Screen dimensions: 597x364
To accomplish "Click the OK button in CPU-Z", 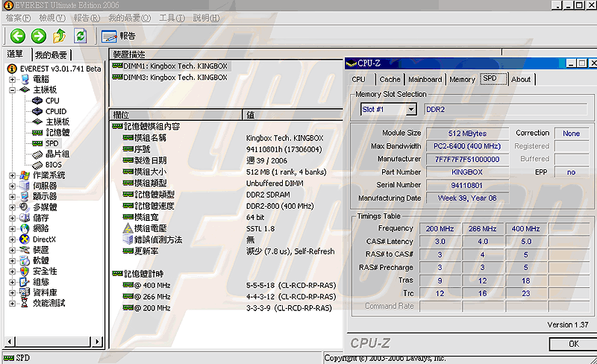I will coord(573,344).
